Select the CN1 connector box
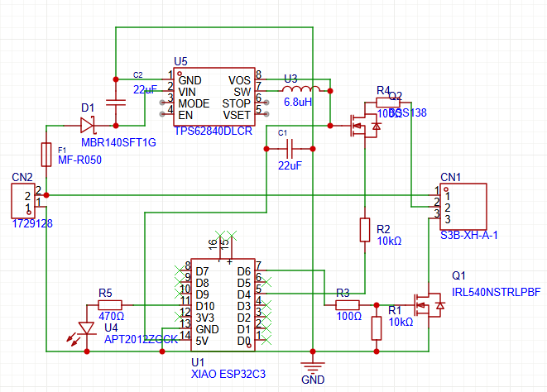 pos(463,207)
